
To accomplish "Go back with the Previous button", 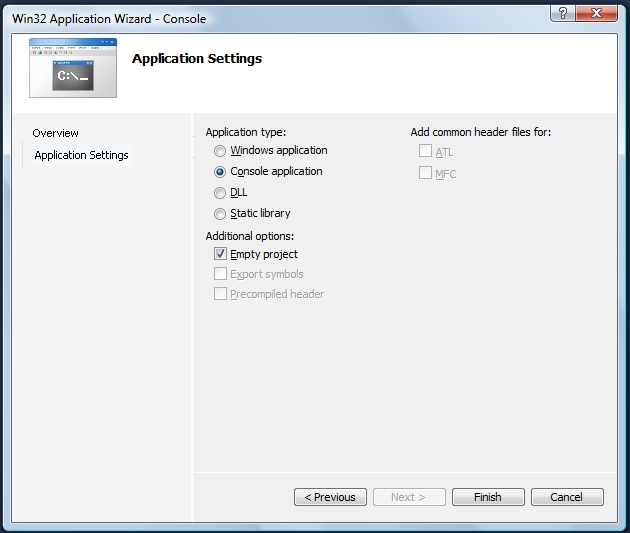I will click(330, 497).
